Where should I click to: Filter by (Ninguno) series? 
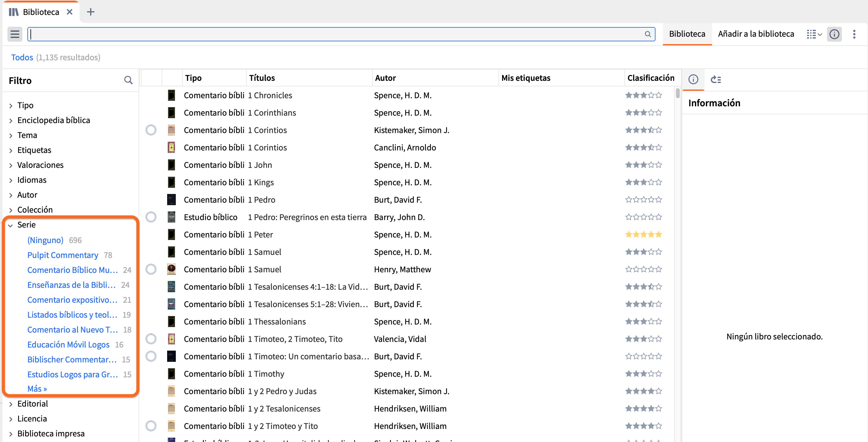[x=45, y=240]
